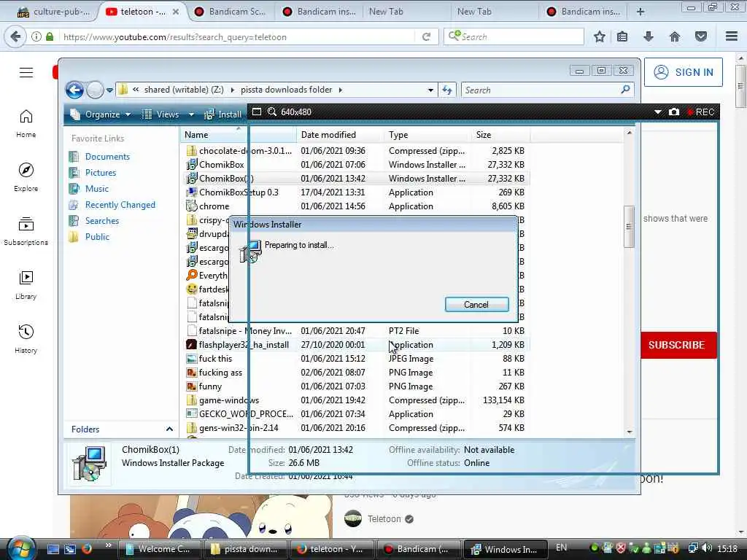Cancel the Windows Installer dialog
Screen dimensions: 747x560
click(x=476, y=305)
